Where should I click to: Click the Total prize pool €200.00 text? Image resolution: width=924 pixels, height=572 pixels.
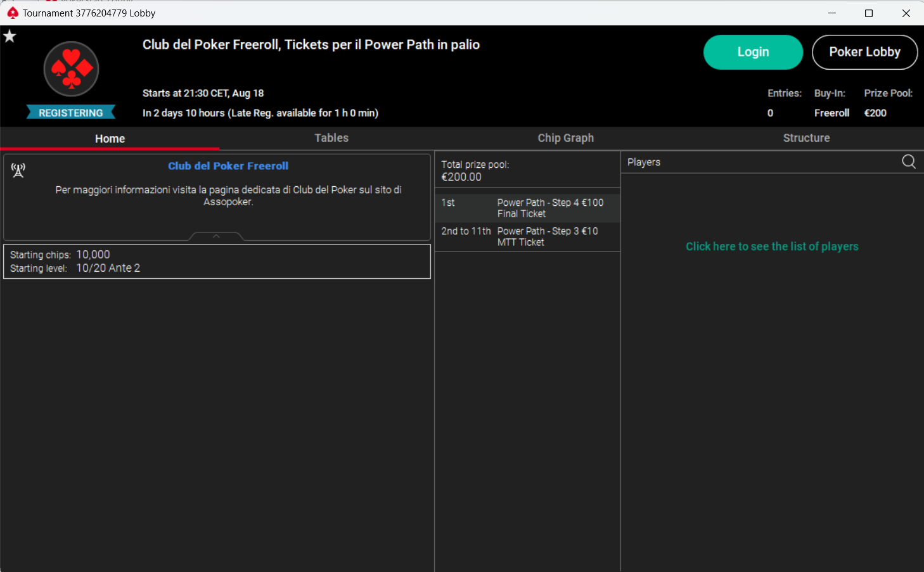[475, 170]
